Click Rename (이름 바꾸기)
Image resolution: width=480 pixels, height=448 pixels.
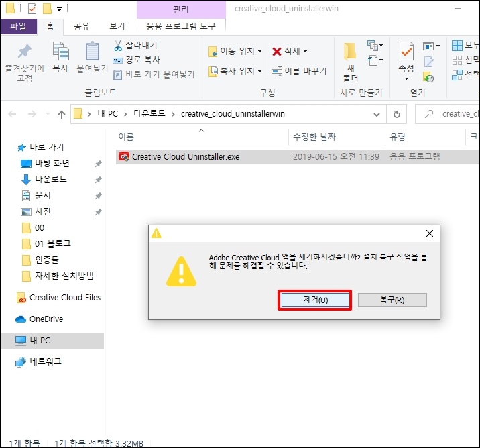tap(299, 71)
